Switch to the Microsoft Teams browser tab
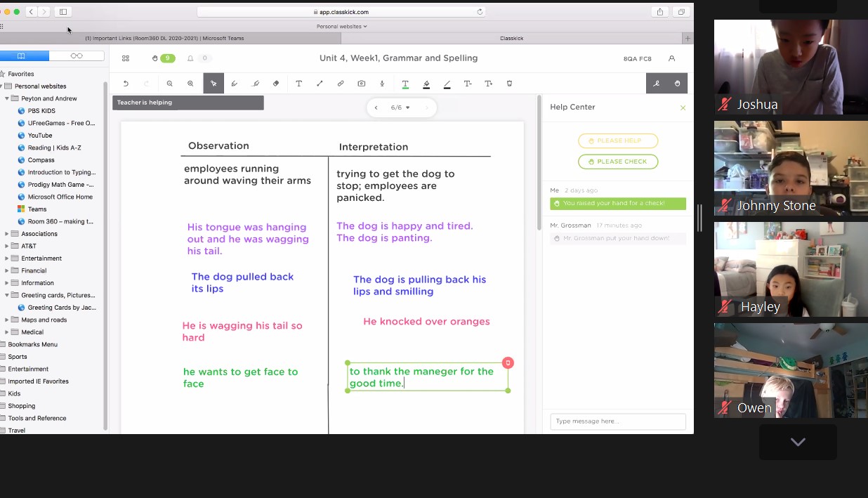Image resolution: width=868 pixels, height=498 pixels. 164,38
